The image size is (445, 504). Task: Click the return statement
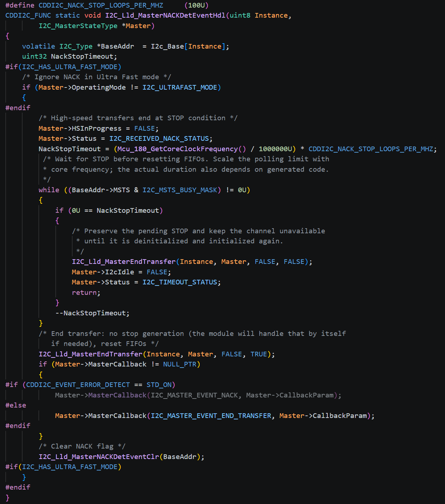(86, 293)
